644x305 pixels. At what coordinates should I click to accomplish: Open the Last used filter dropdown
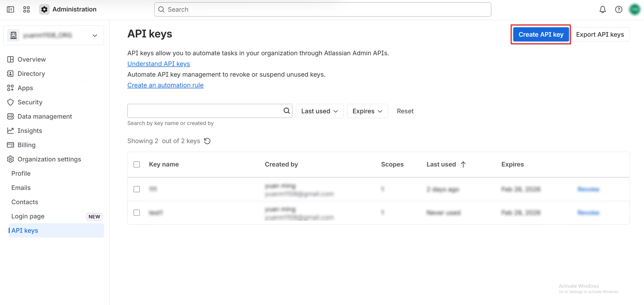click(x=319, y=111)
